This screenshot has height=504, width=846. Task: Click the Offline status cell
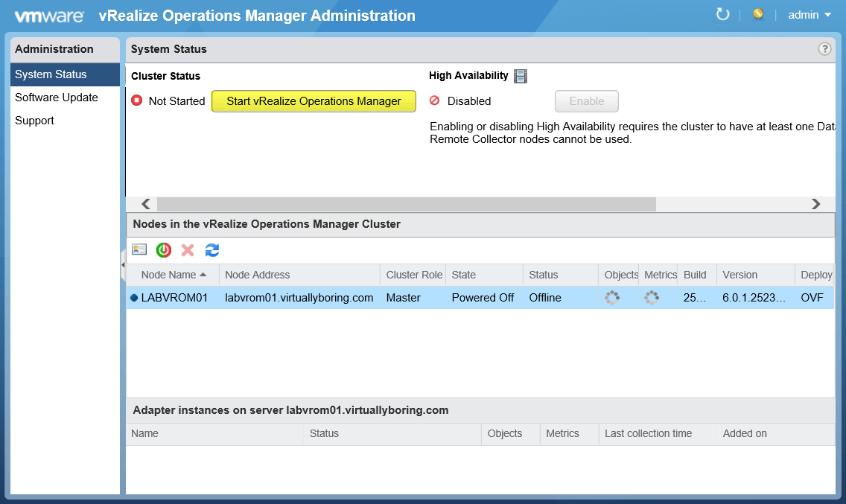545,298
